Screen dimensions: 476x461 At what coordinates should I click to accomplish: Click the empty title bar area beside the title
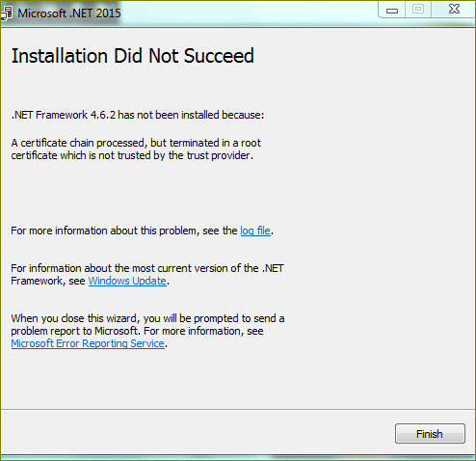[249, 14]
